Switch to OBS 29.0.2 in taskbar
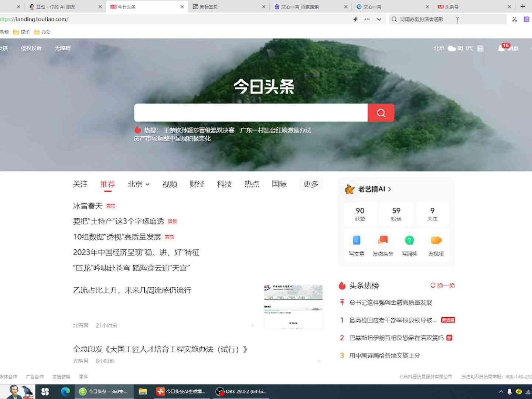Screen dimensions: 532x399 tap(241, 392)
